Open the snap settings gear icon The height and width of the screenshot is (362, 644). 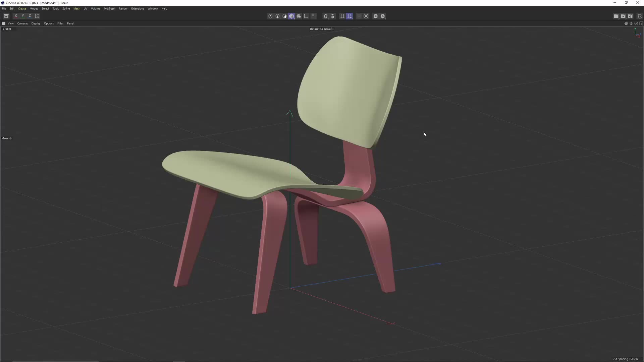[332, 16]
